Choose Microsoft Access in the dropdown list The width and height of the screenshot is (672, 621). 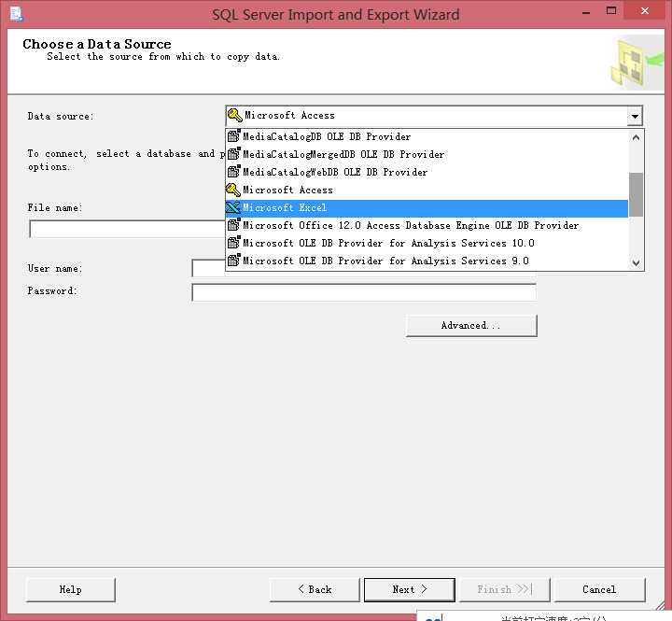[427, 190]
